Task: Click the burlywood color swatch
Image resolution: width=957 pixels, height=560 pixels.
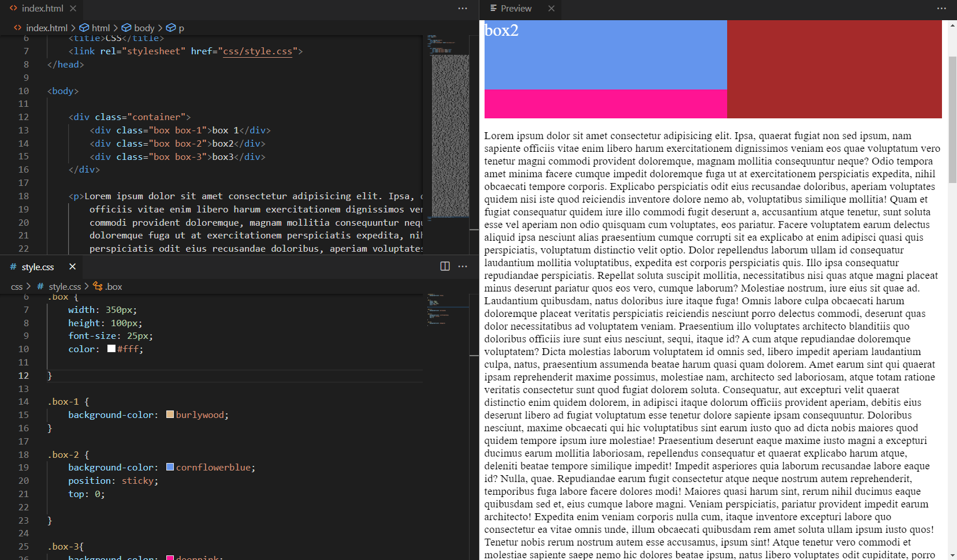Action: tap(170, 415)
